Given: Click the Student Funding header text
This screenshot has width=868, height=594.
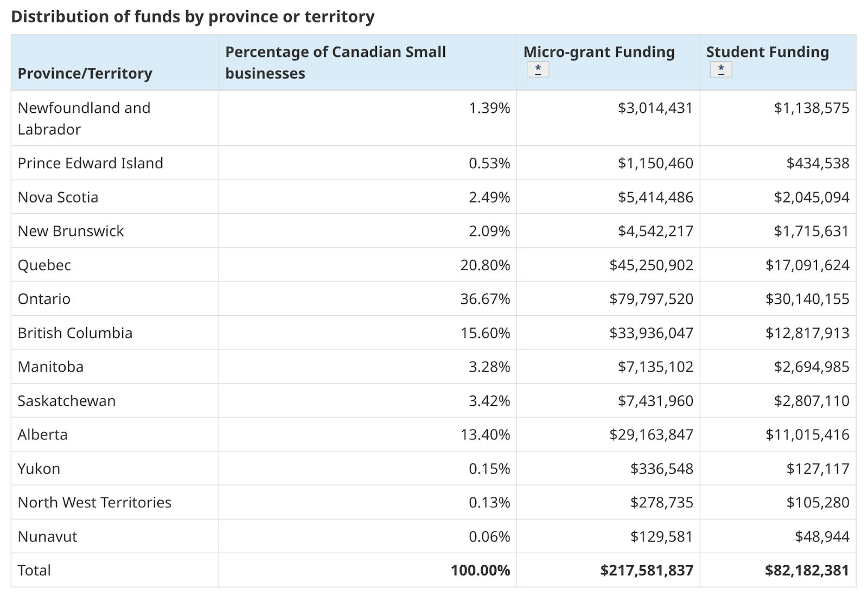Looking at the screenshot, I should (767, 52).
